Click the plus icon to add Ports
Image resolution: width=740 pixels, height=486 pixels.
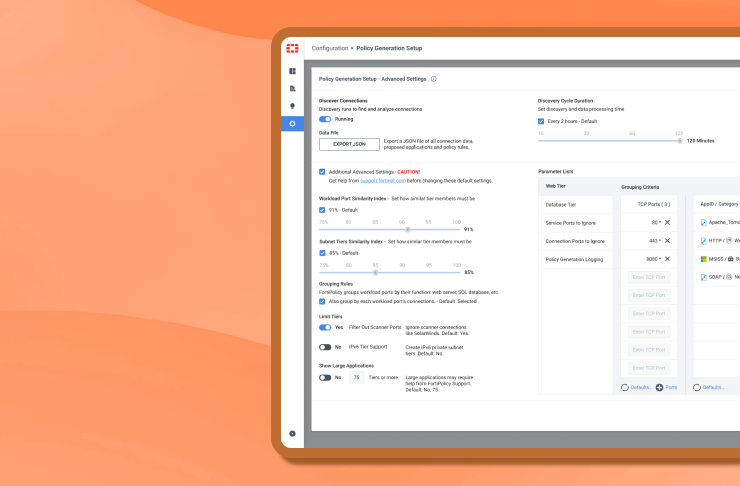point(659,387)
